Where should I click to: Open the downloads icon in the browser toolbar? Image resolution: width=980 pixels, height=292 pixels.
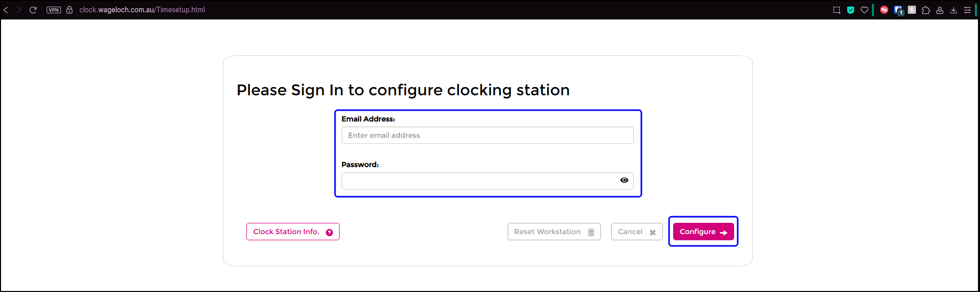[953, 10]
